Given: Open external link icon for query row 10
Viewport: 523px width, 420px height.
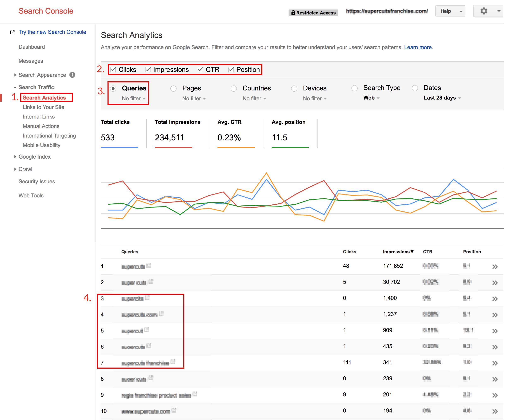Looking at the screenshot, I should pos(174,410).
